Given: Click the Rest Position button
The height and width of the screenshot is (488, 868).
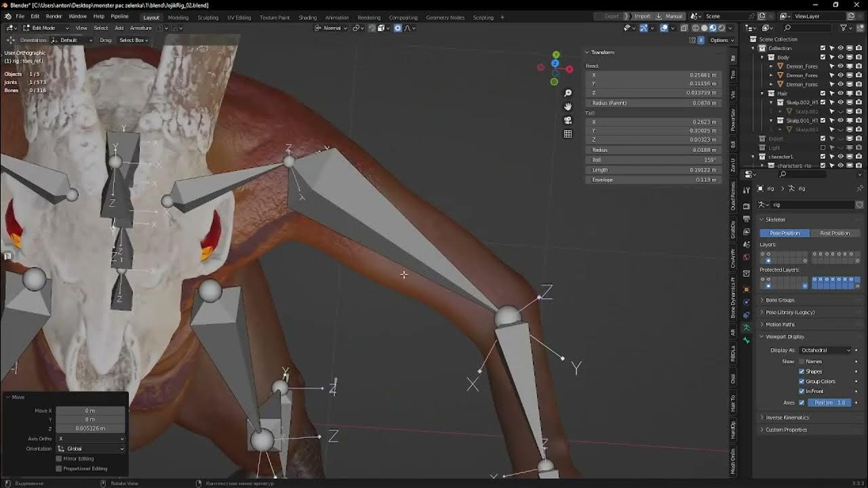Looking at the screenshot, I should (x=835, y=233).
